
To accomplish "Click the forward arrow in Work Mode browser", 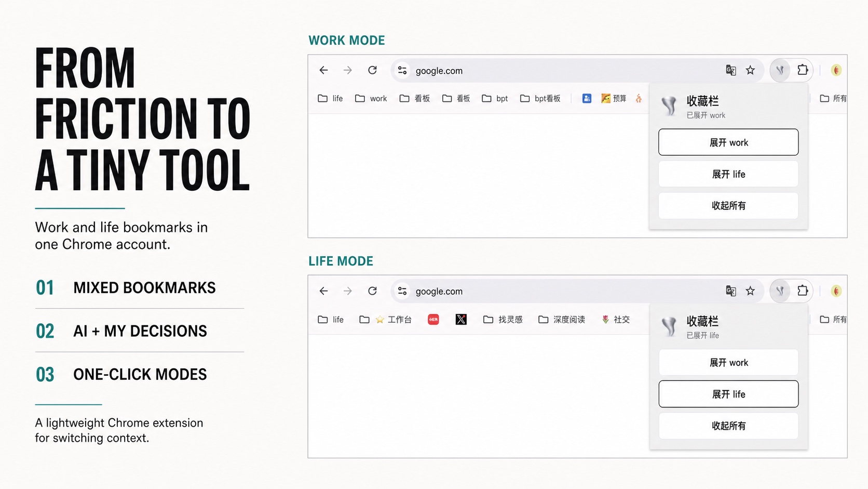I will point(348,70).
